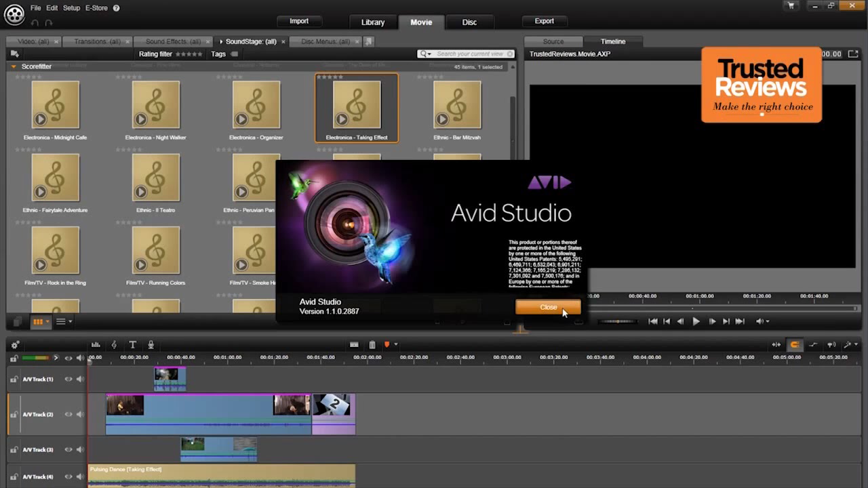This screenshot has width=868, height=488.
Task: Mute audio on A/V Track (2)
Action: pyautogui.click(x=80, y=414)
